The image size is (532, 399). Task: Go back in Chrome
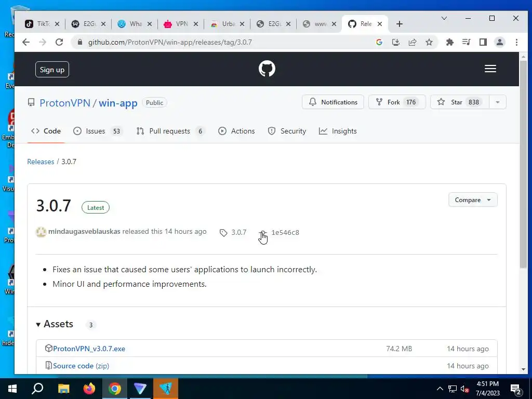pyautogui.click(x=26, y=42)
